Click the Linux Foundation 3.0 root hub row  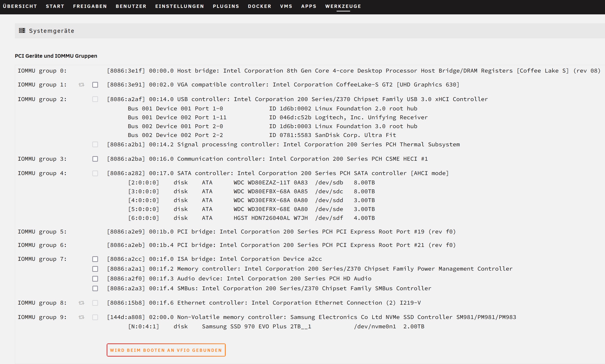pyautogui.click(x=273, y=126)
